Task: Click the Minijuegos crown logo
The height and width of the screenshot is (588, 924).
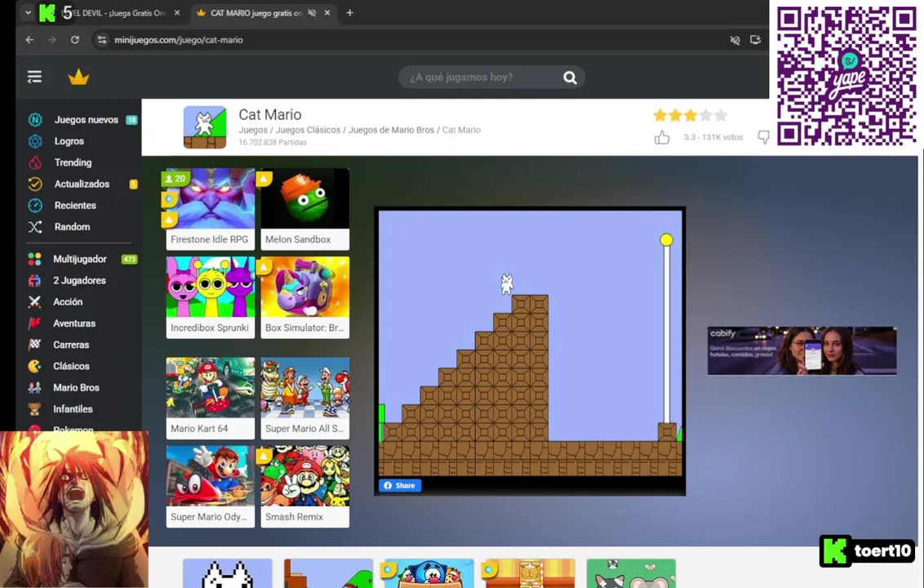Action: click(x=78, y=77)
